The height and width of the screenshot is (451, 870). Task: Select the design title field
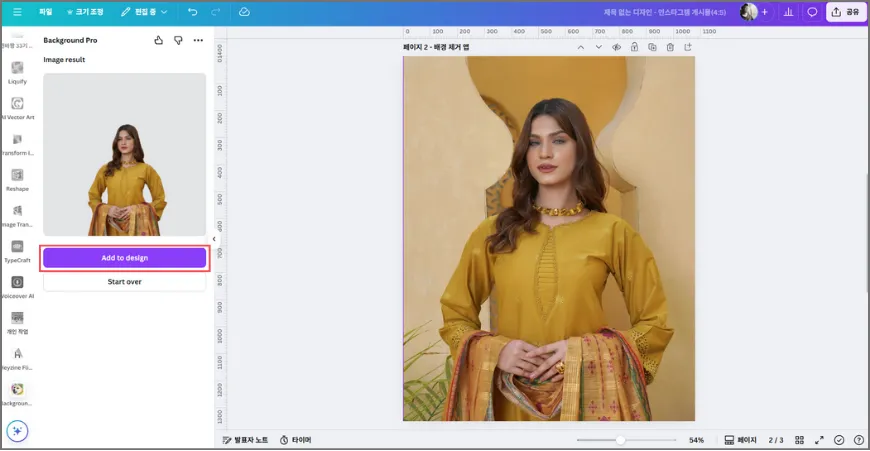[665, 12]
